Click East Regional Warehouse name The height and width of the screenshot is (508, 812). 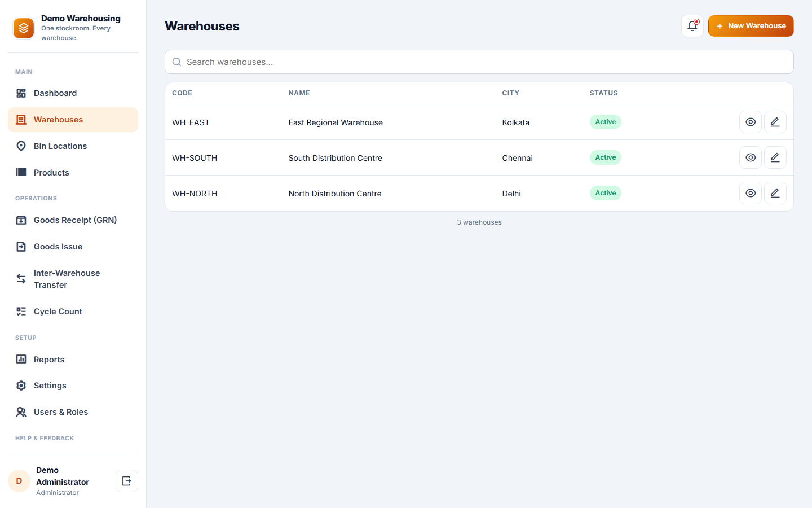336,122
